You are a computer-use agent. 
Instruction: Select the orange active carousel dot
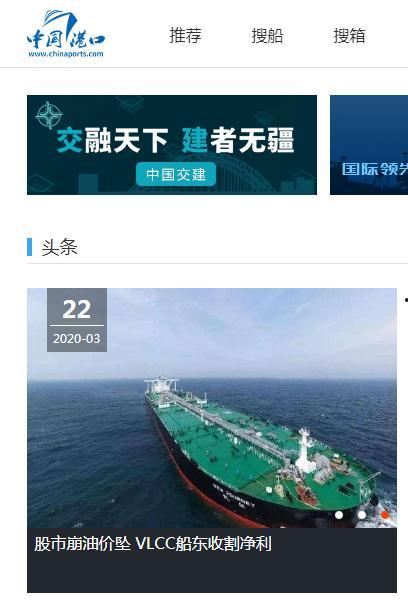click(385, 515)
